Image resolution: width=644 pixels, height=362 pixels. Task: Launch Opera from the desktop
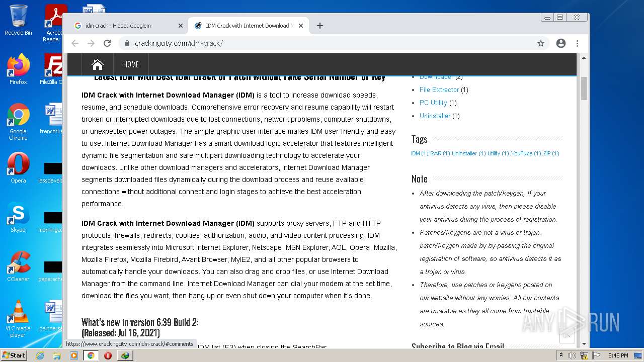click(18, 168)
